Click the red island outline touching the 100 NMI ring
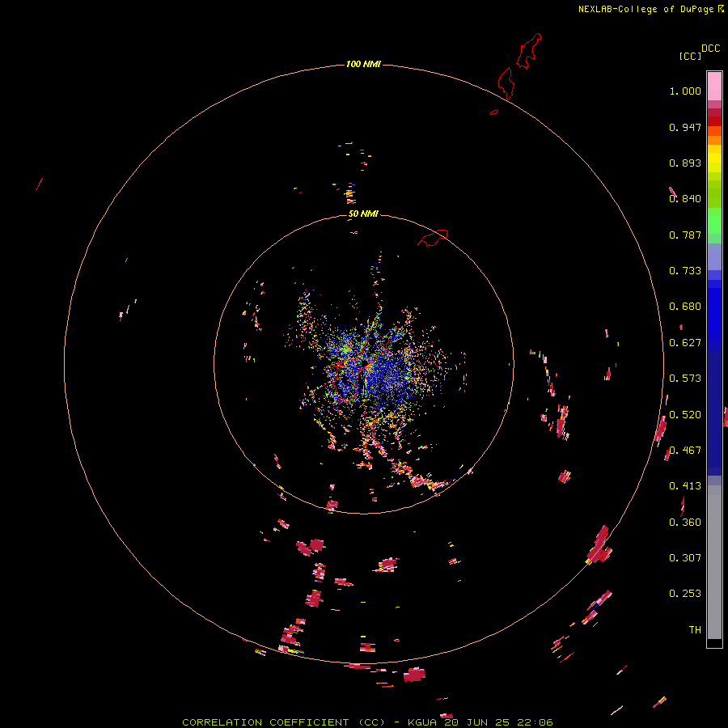 tap(506, 83)
